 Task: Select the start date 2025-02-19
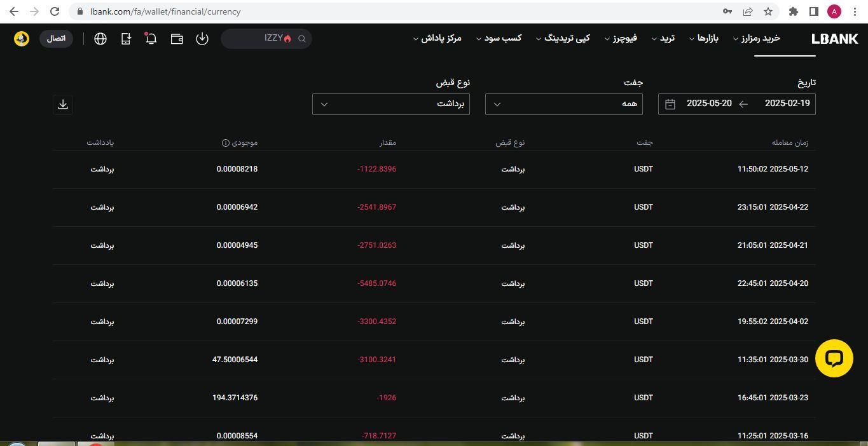coord(787,104)
